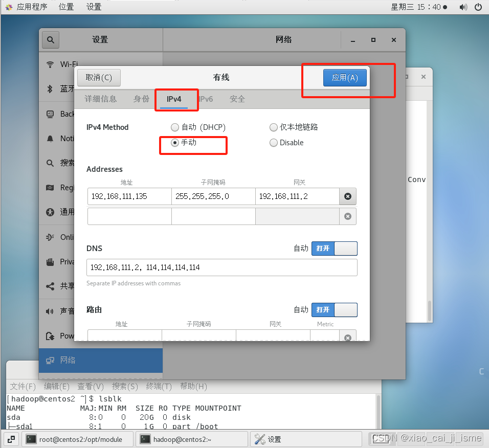Switch to the 详细信息 tab

point(101,99)
